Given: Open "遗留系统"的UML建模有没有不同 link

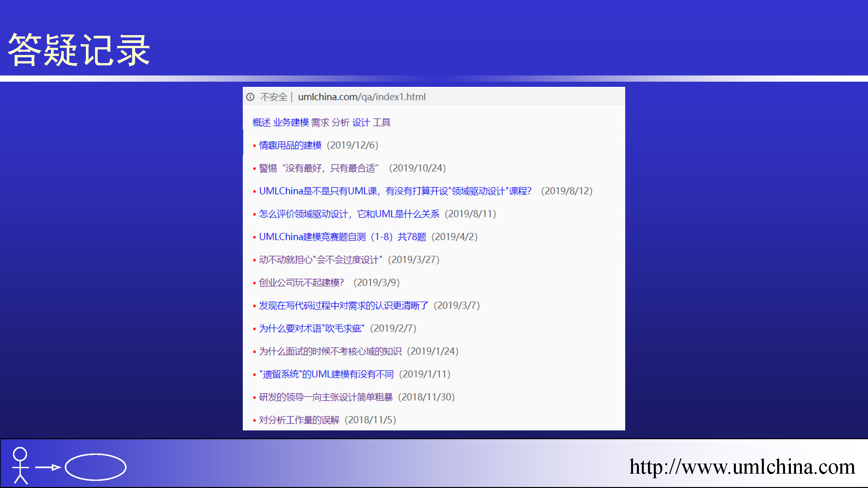Looking at the screenshot, I should (326, 374).
